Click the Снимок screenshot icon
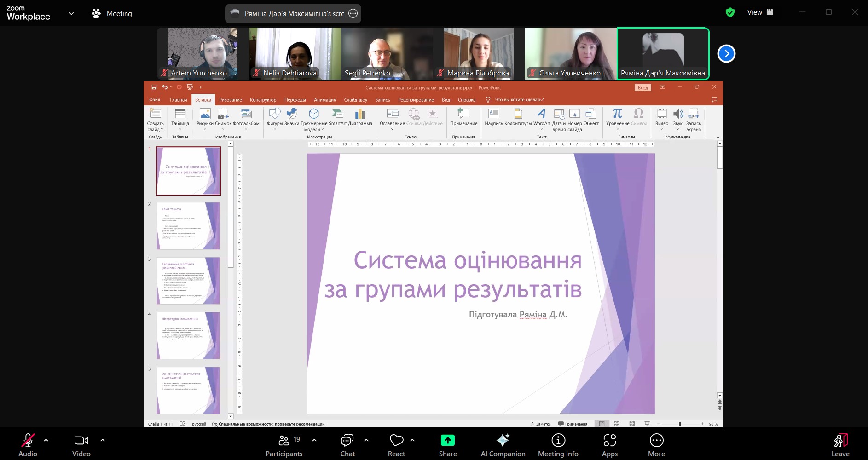This screenshot has height=460, width=868. (223, 114)
